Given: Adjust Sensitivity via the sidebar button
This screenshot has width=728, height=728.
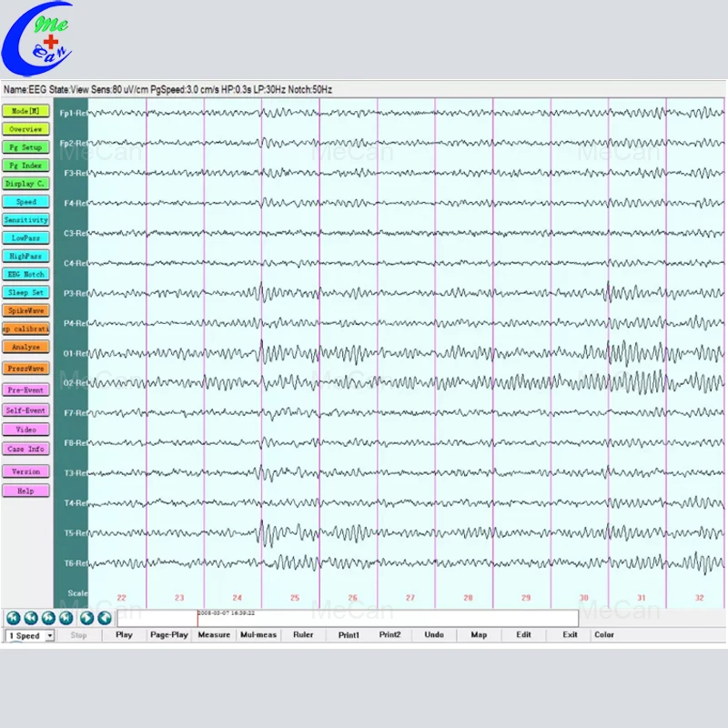Looking at the screenshot, I should [25, 220].
